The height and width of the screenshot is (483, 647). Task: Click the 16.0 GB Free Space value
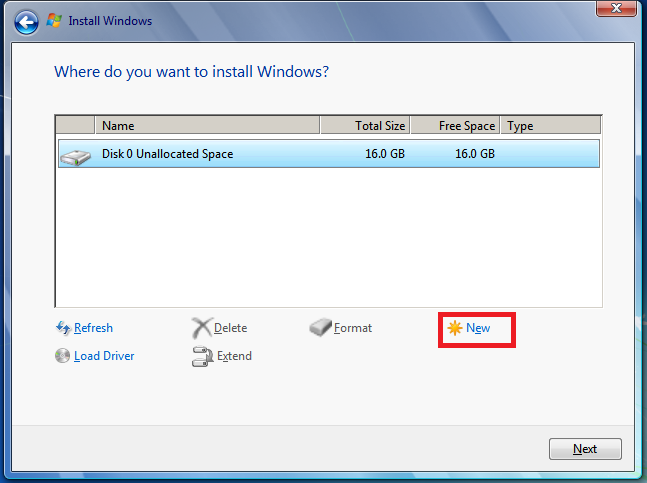coord(475,154)
